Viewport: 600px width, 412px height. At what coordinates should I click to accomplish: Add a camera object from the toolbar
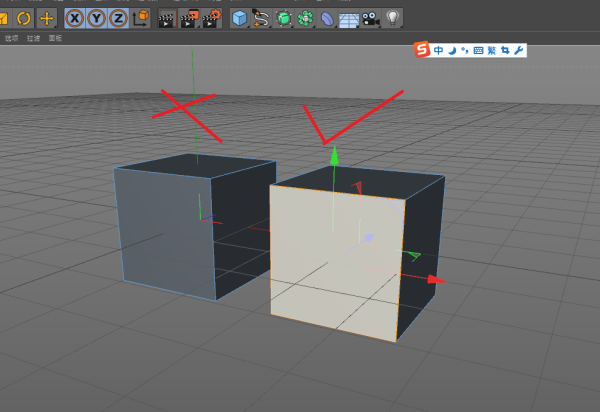pyautogui.click(x=371, y=18)
